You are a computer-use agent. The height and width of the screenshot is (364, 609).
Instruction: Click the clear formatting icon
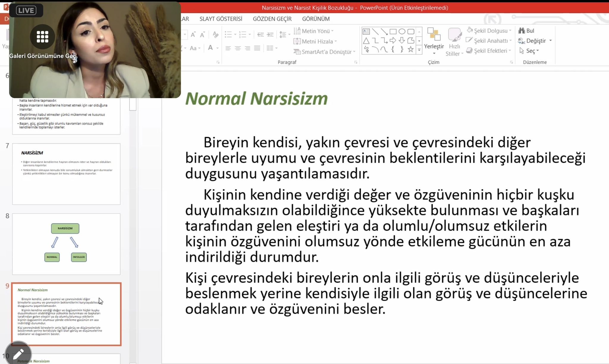pos(216,34)
